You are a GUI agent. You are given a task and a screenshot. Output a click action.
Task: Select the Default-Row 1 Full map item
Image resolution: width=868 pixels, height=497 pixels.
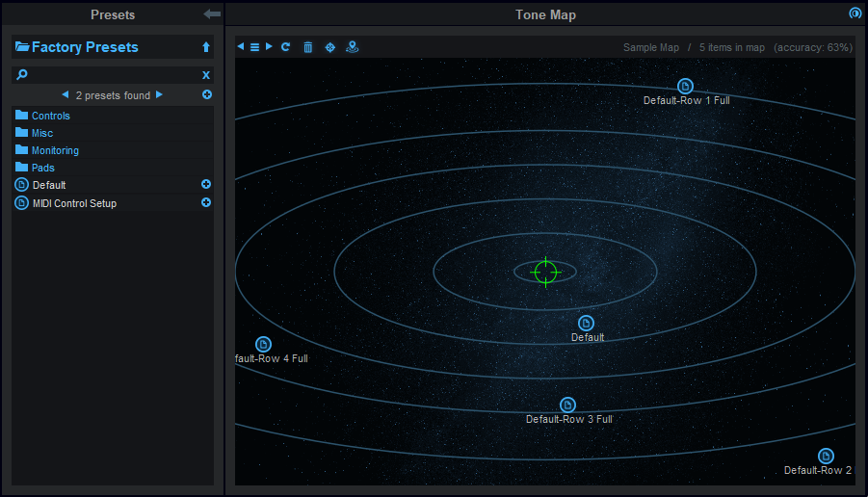point(685,87)
